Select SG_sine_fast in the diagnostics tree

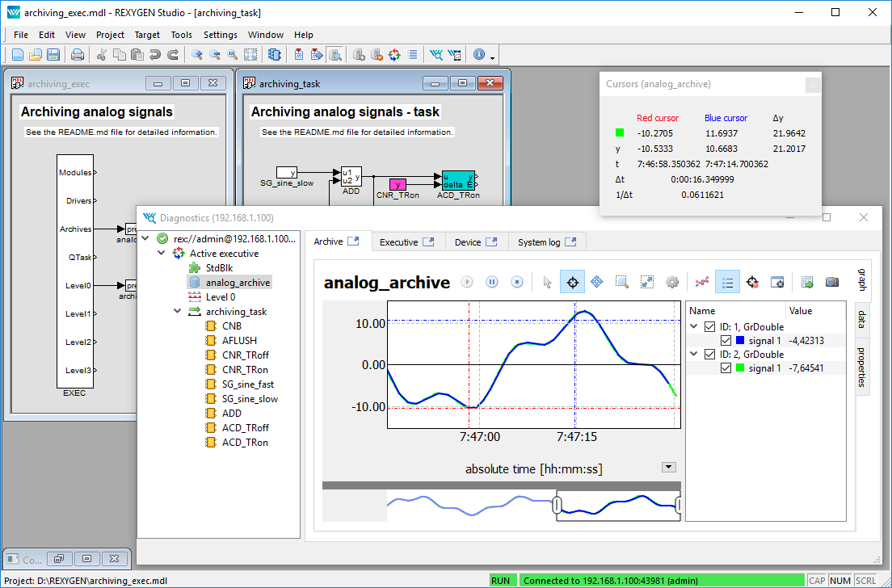click(x=250, y=384)
